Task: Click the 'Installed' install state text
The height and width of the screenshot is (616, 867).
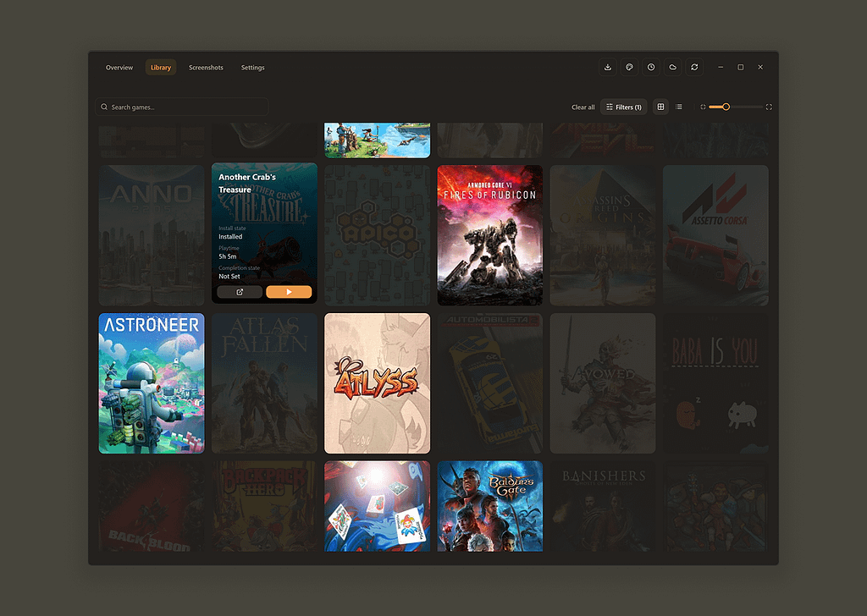Action: 230,236
